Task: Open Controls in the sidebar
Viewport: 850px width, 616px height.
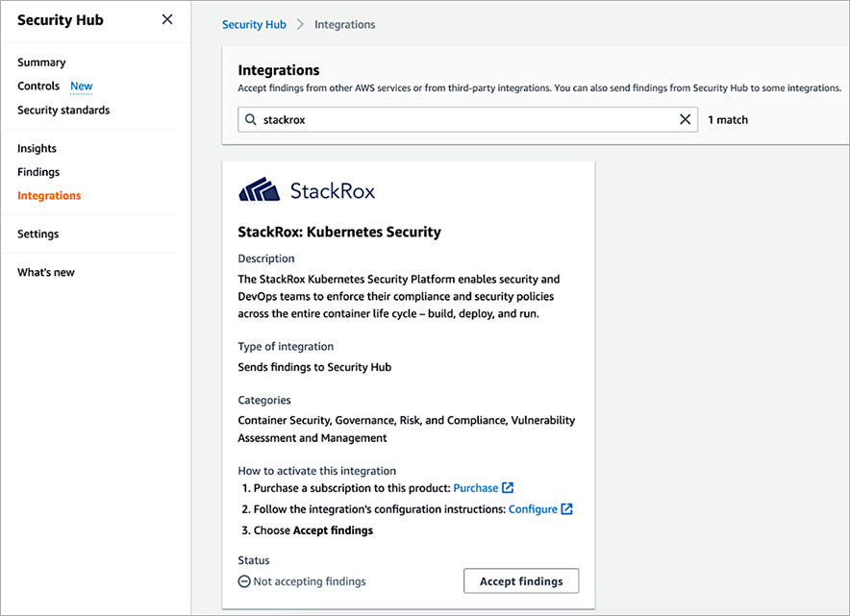Action: click(38, 86)
